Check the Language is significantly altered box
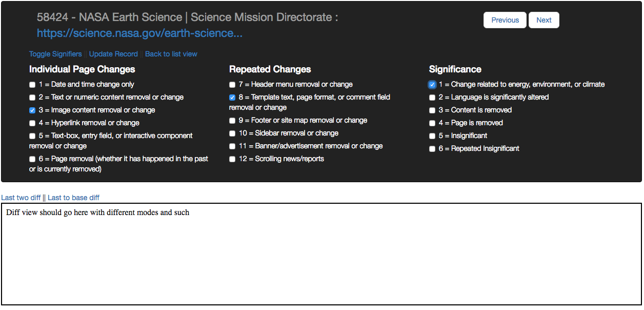Viewport: 644px width, 310px height. (432, 98)
